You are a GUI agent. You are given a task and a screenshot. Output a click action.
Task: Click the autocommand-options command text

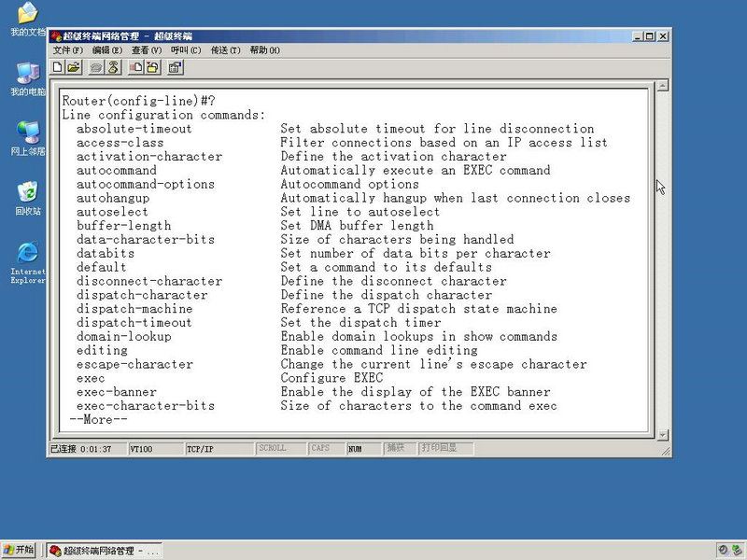[x=146, y=184]
